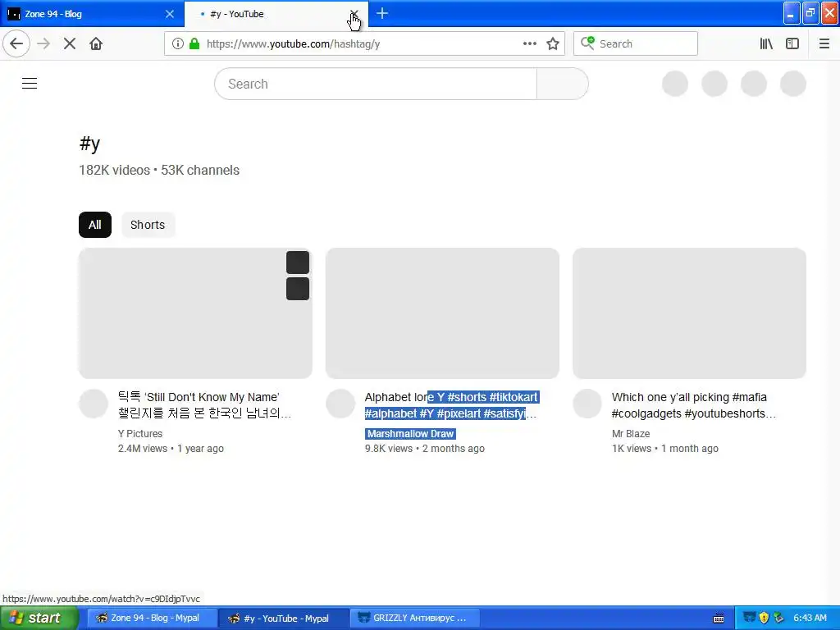Bookmark this page with the star
The height and width of the screenshot is (630, 840).
tap(553, 44)
